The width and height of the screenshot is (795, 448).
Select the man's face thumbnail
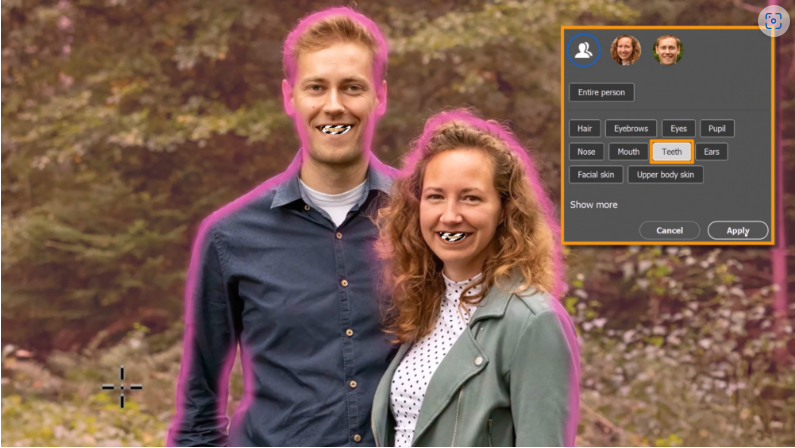[x=668, y=50]
